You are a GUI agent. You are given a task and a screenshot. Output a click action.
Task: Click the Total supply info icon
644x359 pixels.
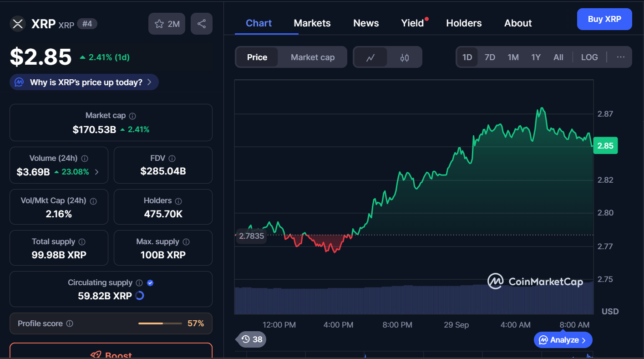pyautogui.click(x=82, y=242)
